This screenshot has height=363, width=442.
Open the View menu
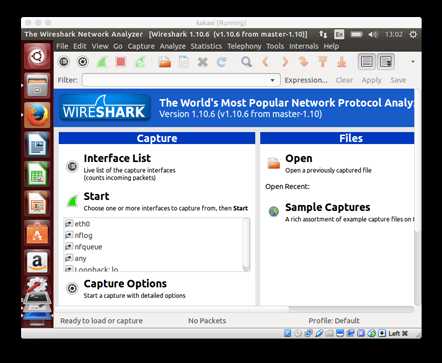(100, 46)
